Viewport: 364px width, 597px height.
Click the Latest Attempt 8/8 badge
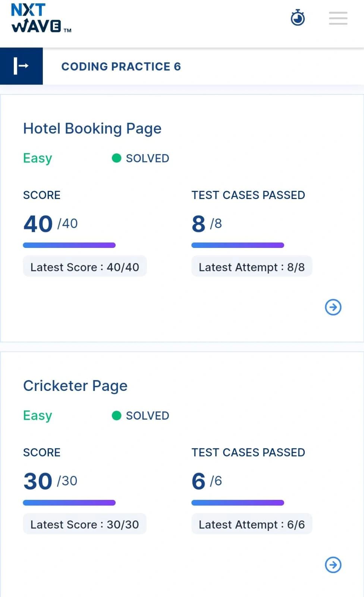252,267
